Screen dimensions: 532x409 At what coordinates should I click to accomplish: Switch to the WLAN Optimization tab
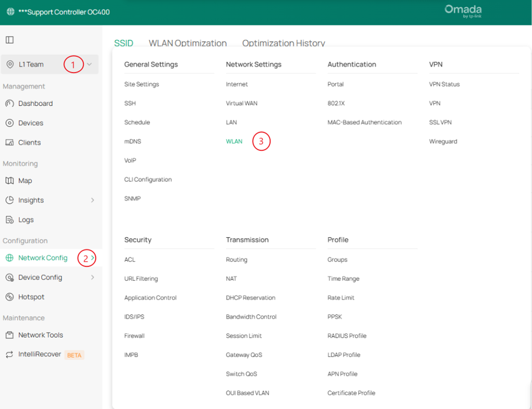(188, 43)
